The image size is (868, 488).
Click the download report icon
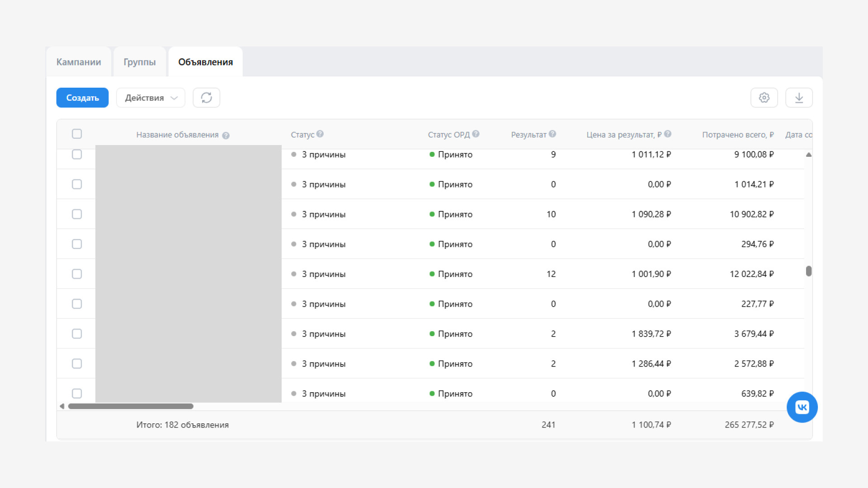pyautogui.click(x=799, y=98)
